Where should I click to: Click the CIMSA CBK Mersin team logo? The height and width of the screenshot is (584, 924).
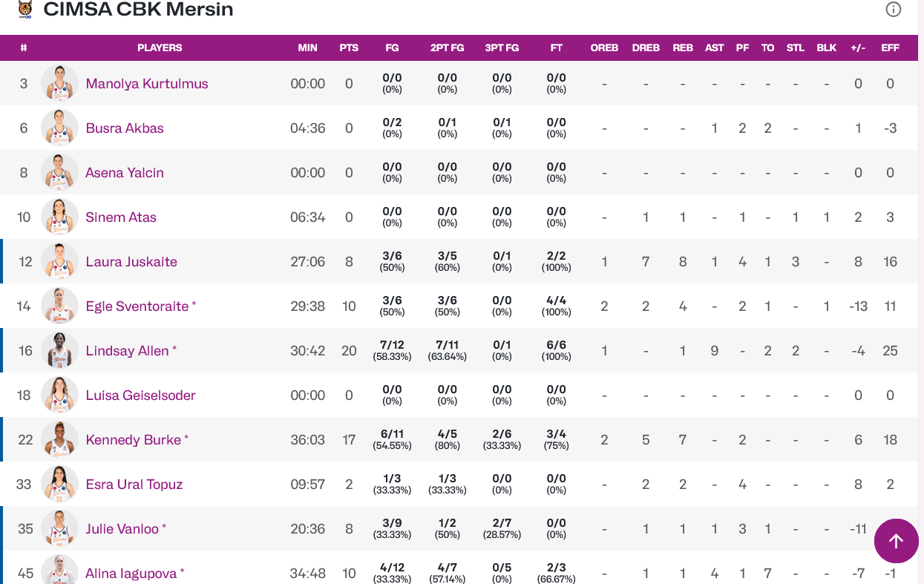pos(25,10)
